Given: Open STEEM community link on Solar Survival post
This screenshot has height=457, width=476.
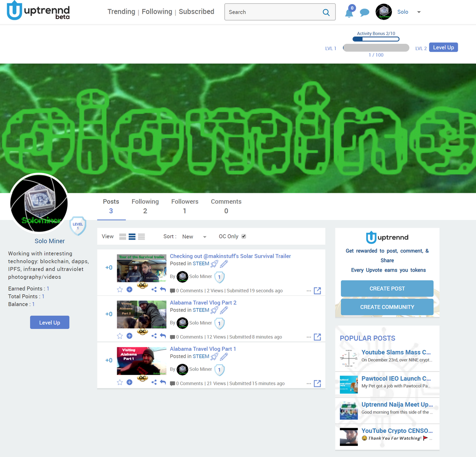Looking at the screenshot, I should pos(201,264).
